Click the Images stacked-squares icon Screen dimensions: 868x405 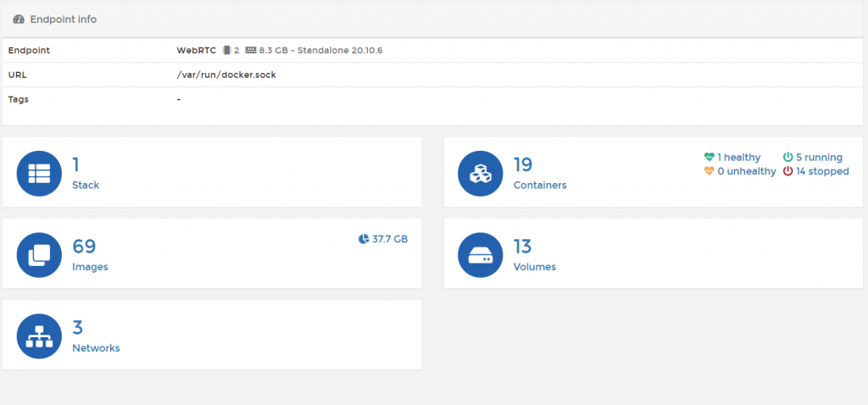coord(39,254)
